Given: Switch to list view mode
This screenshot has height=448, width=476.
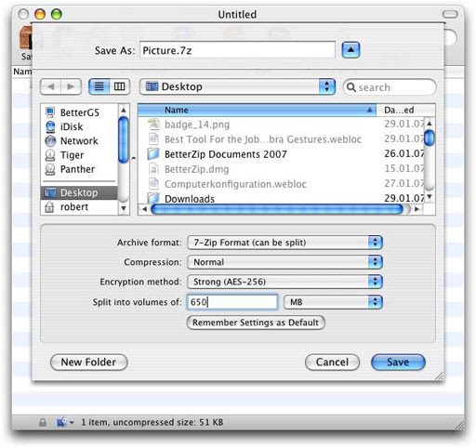Looking at the screenshot, I should (99, 86).
